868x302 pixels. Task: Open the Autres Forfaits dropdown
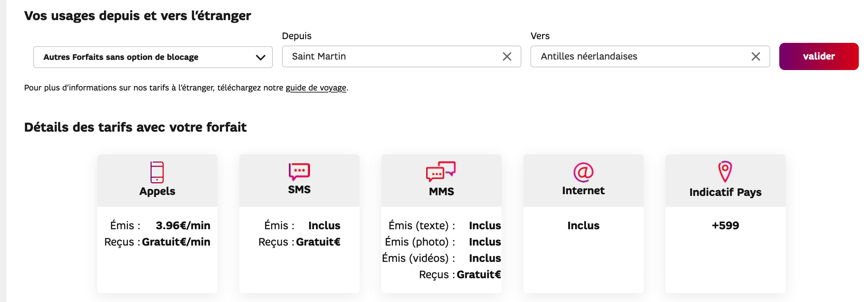coord(153,57)
